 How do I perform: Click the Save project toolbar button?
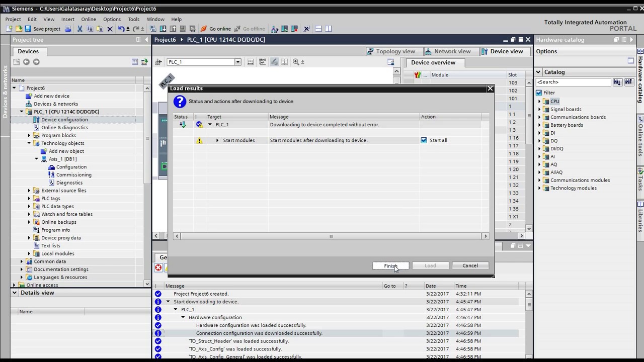pos(42,29)
